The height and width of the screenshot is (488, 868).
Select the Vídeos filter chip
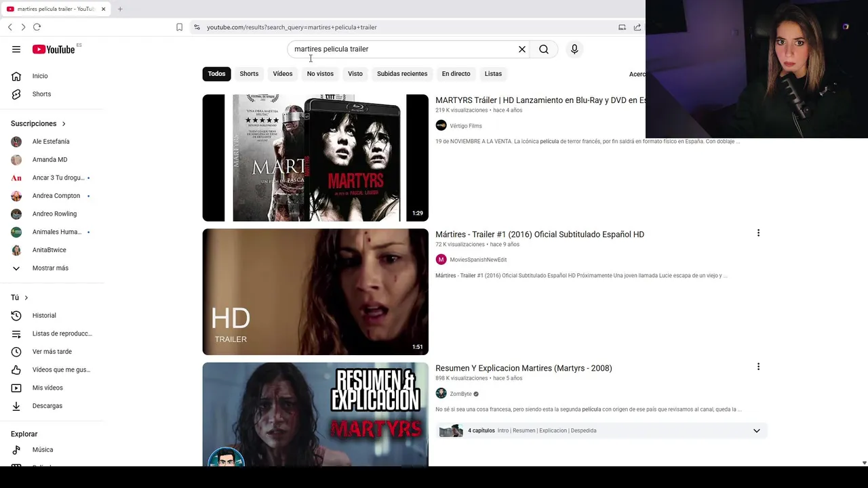[283, 74]
